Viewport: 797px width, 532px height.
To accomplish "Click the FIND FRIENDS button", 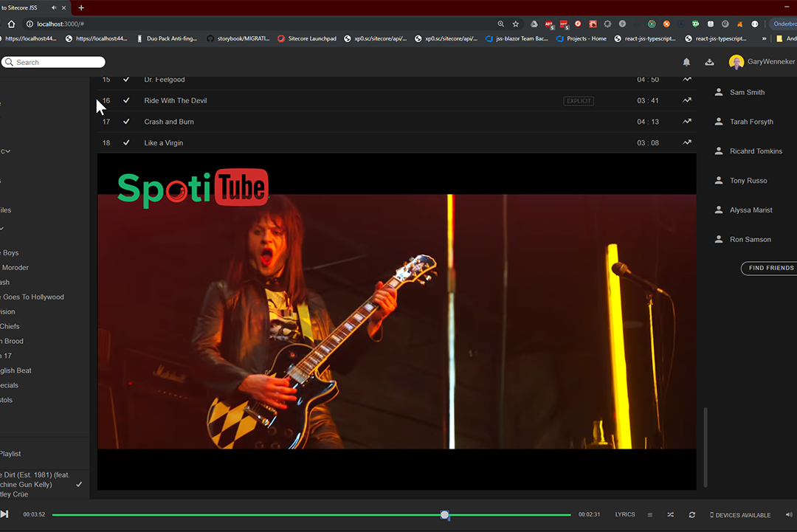I will [770, 268].
